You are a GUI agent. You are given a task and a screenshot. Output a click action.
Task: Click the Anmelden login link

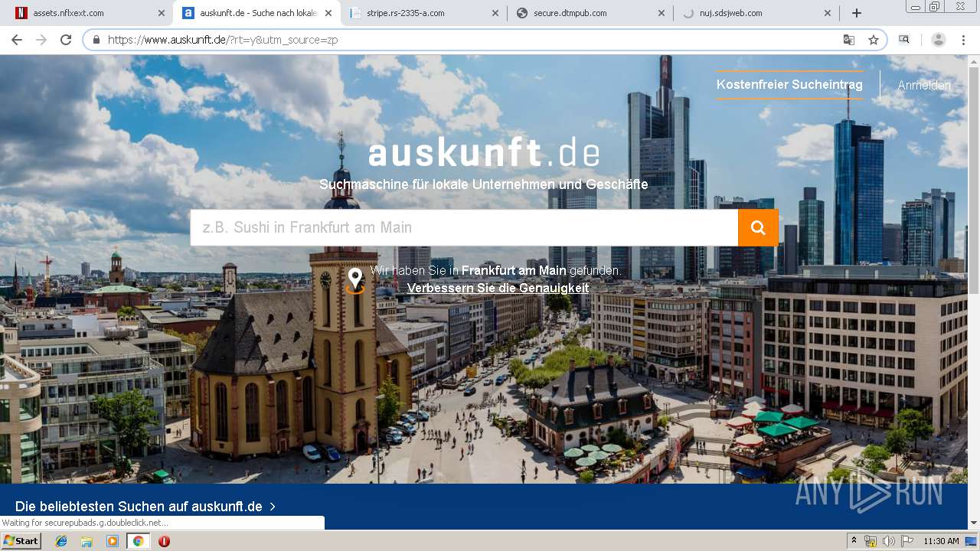pyautogui.click(x=924, y=85)
